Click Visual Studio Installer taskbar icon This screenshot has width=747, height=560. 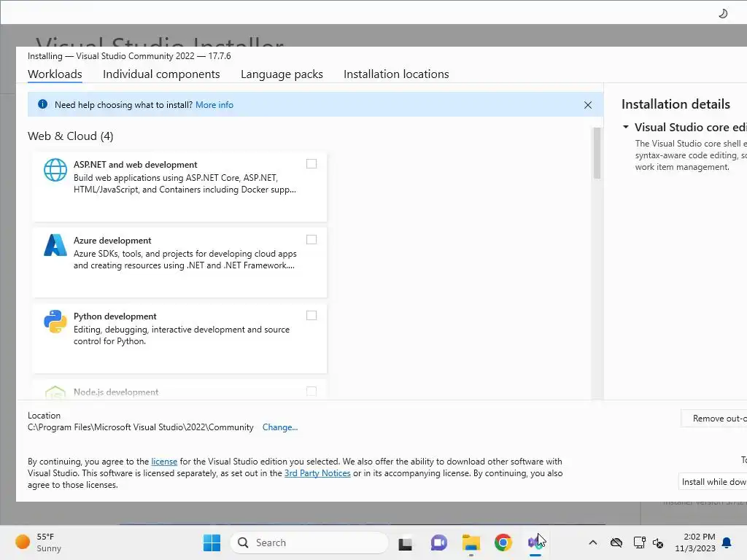pos(535,542)
